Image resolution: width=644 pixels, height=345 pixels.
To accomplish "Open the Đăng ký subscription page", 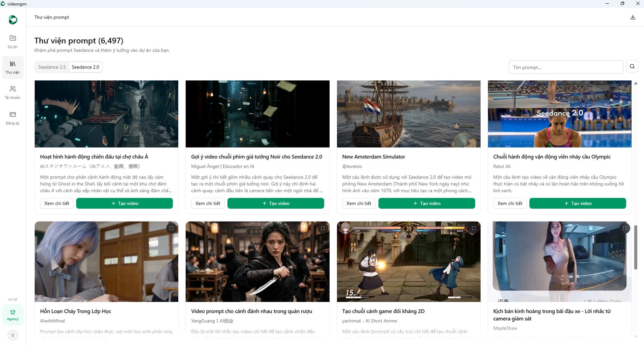I will pyautogui.click(x=13, y=118).
